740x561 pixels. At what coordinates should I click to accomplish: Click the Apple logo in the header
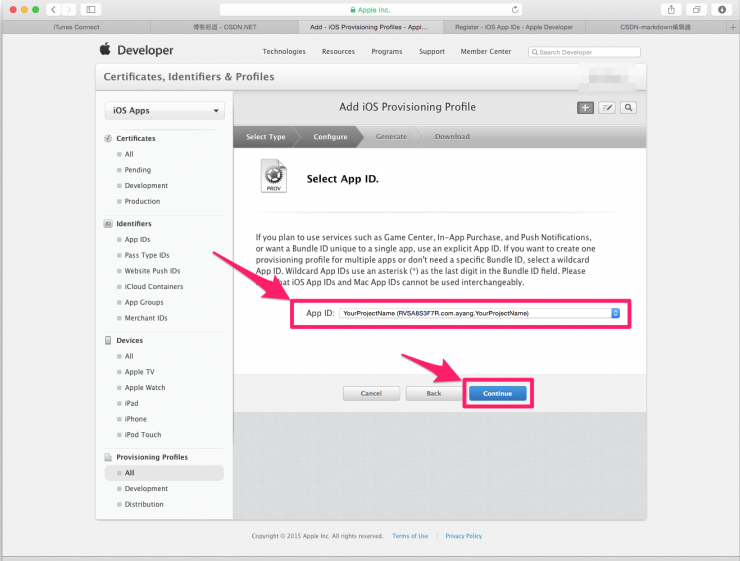105,49
